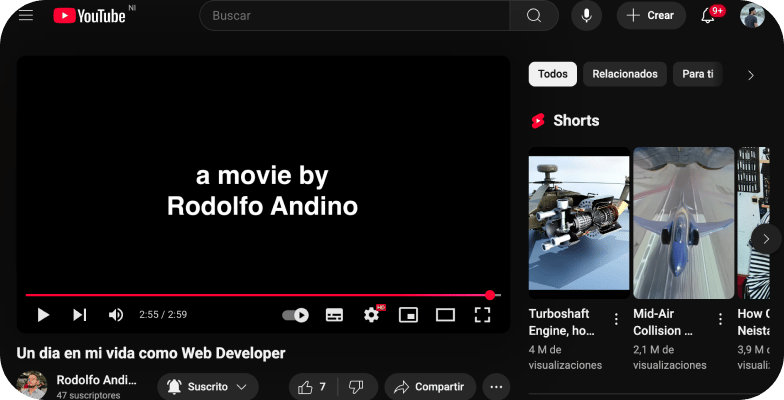The width and height of the screenshot is (784, 400).
Task: Select the Todos filter tab
Action: (x=552, y=74)
